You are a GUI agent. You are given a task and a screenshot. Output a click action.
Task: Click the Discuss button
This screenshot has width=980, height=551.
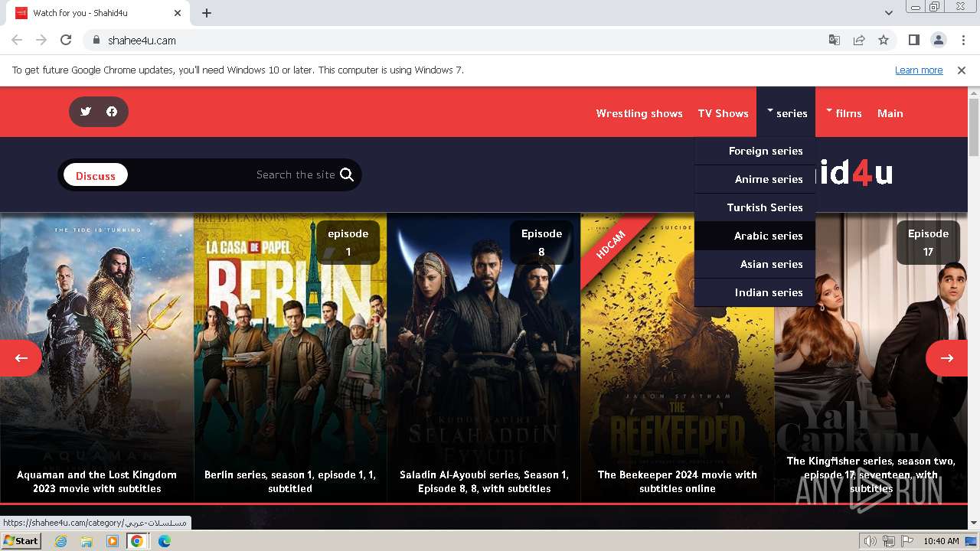[96, 175]
